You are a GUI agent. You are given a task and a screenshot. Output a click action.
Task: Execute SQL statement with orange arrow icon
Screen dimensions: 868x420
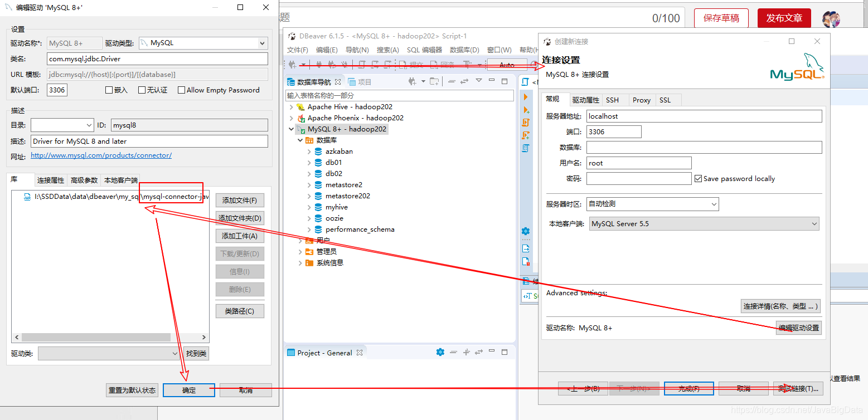pyautogui.click(x=526, y=97)
